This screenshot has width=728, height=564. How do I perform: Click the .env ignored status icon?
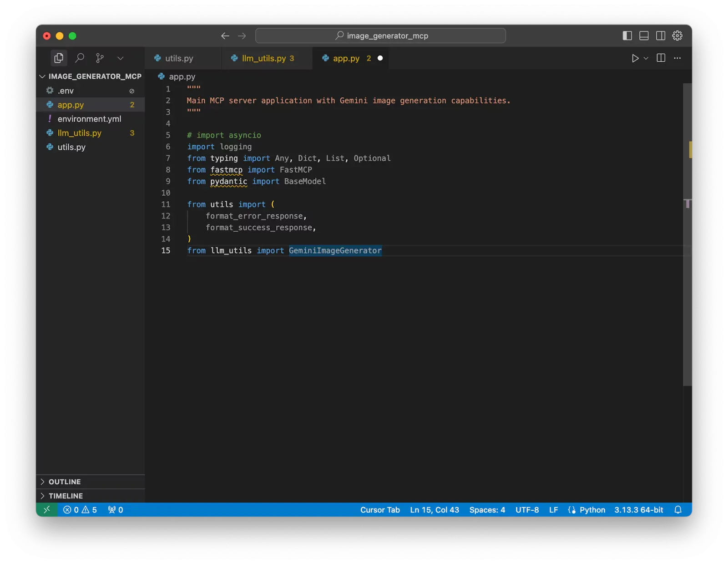point(132,91)
